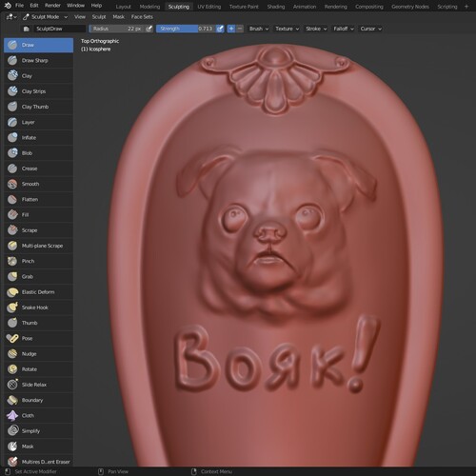Click the SculptDraw brush name field
The height and width of the screenshot is (476, 476).
59,29
